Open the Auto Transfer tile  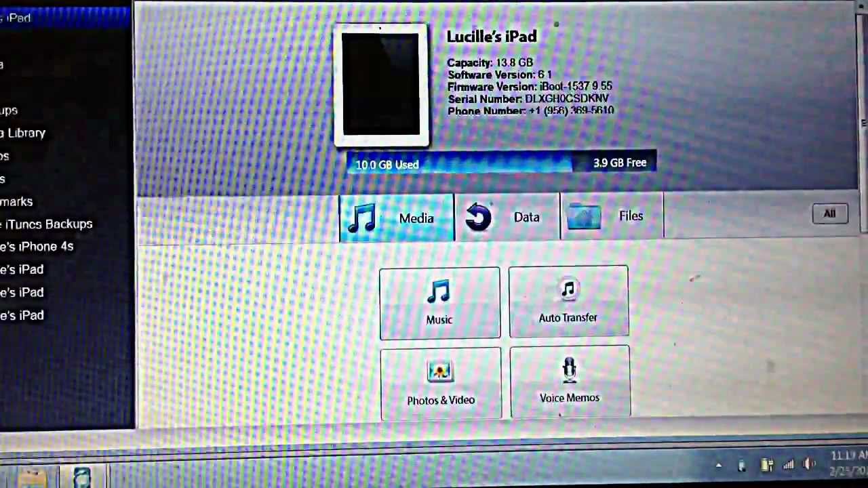(x=568, y=301)
